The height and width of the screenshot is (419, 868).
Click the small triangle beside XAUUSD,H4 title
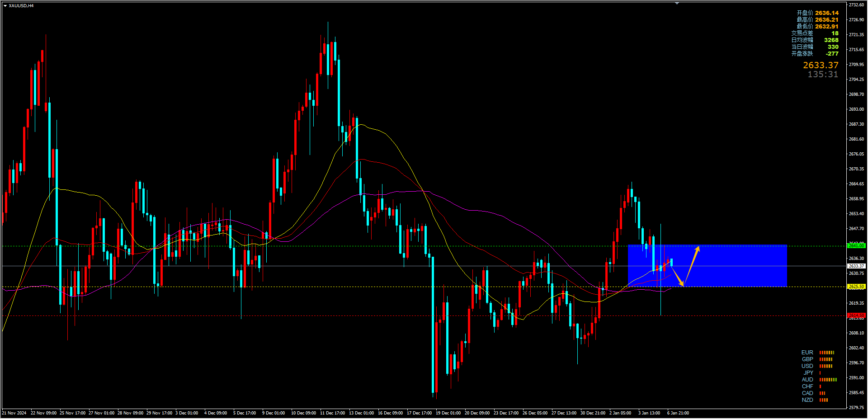5,6
